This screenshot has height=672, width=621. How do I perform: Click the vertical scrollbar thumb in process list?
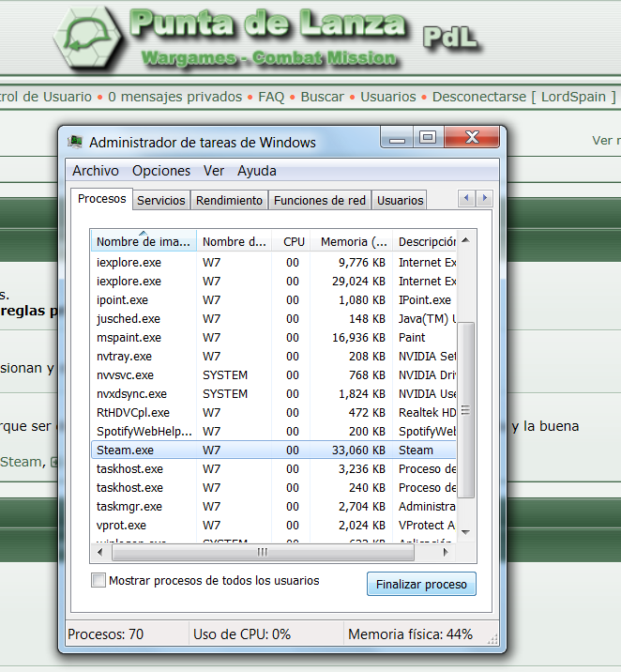pos(466,410)
